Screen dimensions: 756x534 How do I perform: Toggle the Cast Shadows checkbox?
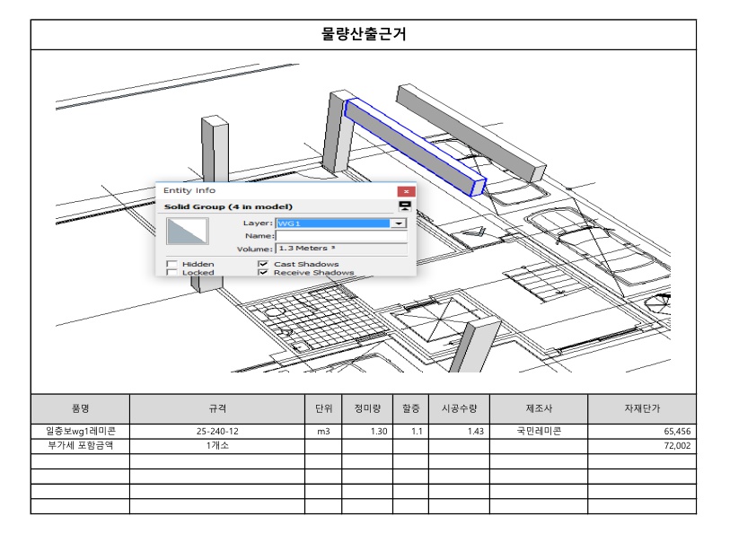263,264
